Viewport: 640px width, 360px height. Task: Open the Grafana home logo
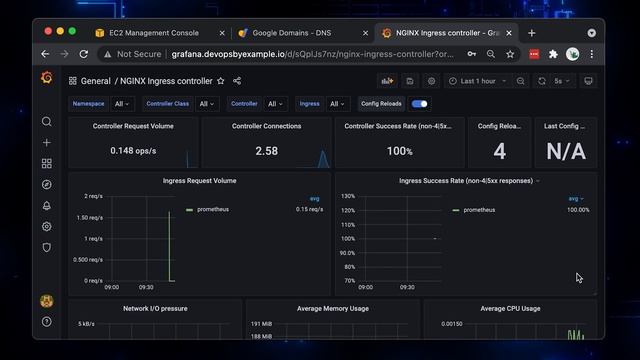click(47, 78)
